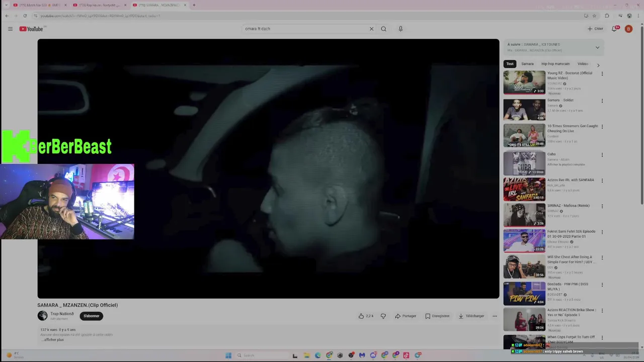Screen dimensions: 644x362
Task: Open the Cuba album playlist thumbnail
Action: point(524,163)
